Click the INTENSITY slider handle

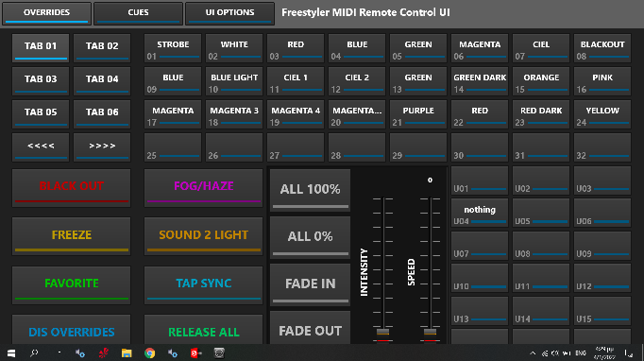pyautogui.click(x=382, y=332)
